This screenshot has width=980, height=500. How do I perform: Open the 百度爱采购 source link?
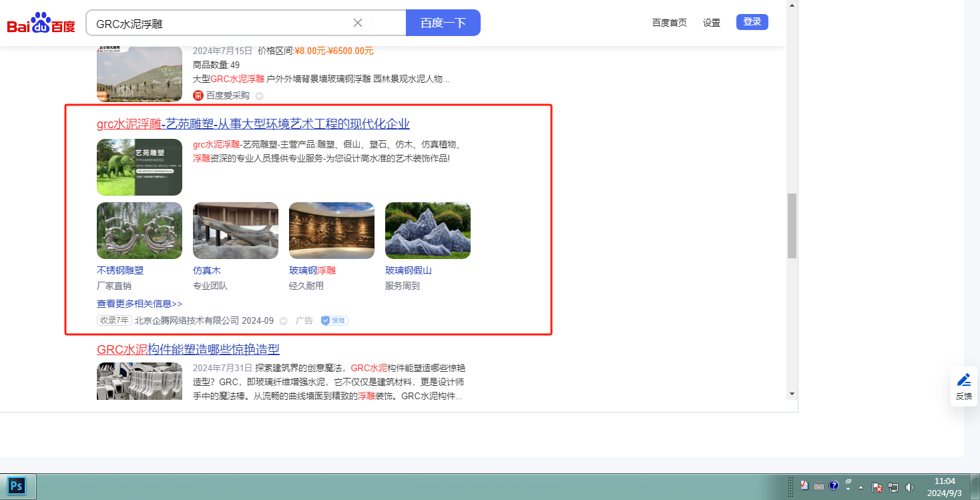tap(228, 95)
